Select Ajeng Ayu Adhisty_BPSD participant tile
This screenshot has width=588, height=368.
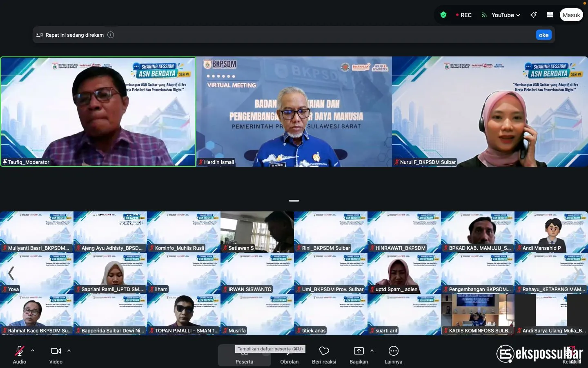coord(110,232)
